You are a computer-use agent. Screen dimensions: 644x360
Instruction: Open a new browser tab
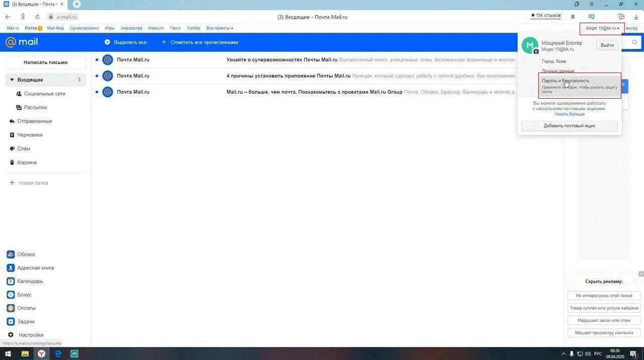tap(76, 4)
